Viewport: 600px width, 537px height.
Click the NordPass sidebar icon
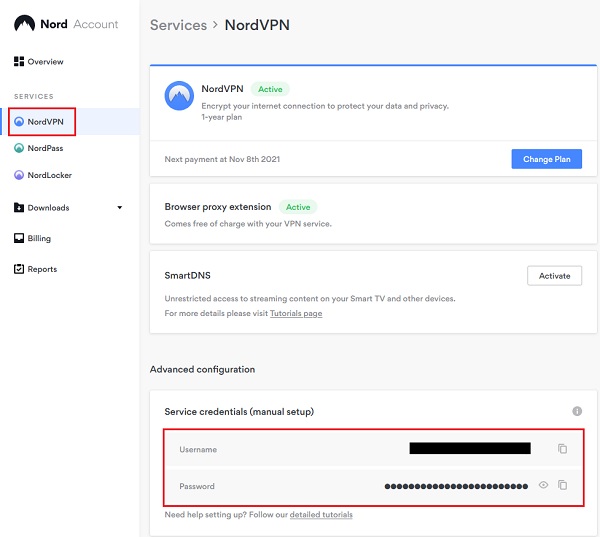19,148
